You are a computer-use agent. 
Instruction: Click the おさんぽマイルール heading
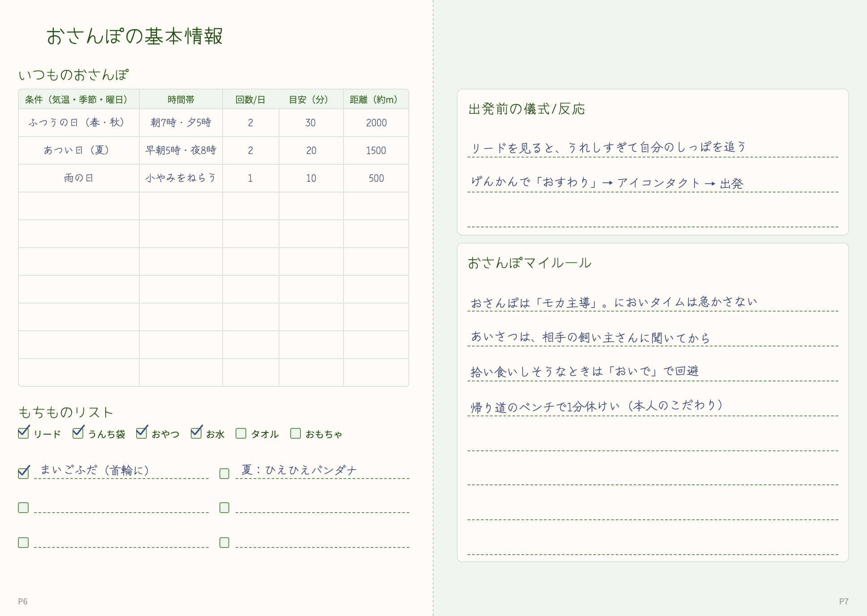[529, 263]
